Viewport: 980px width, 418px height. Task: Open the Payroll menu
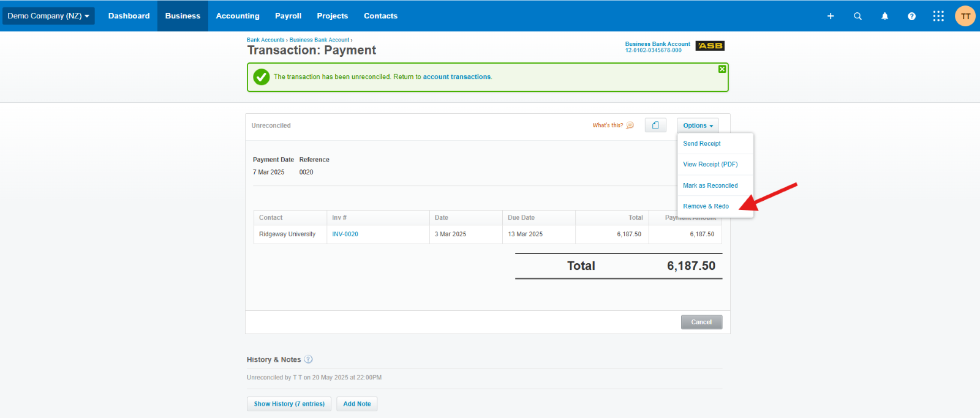288,16
